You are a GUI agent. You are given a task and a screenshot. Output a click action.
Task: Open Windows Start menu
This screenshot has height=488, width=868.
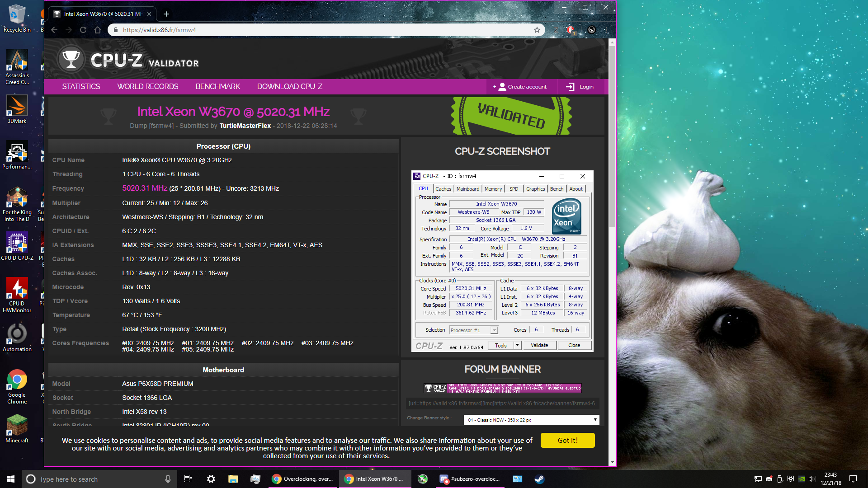11,479
